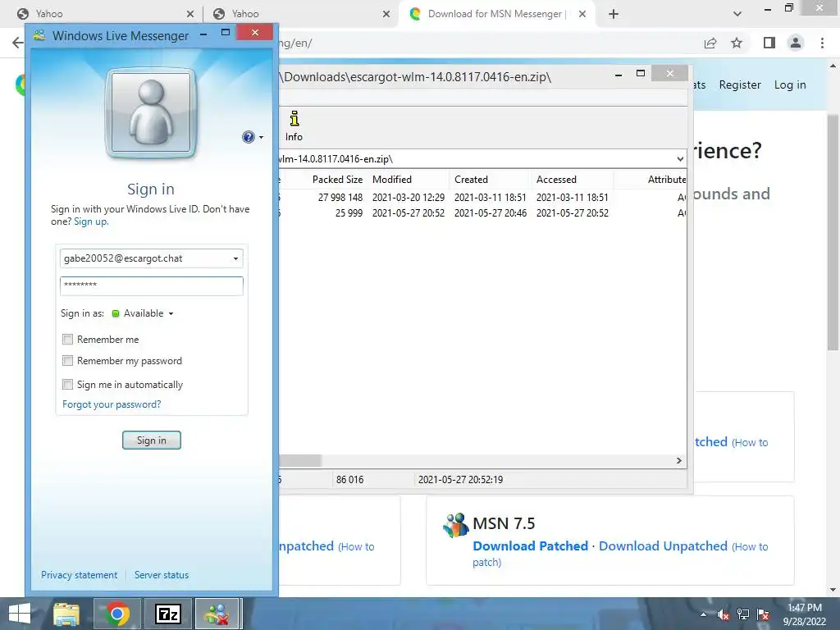Open the Windows Start button
The width and height of the screenshot is (840, 630).
(20, 614)
